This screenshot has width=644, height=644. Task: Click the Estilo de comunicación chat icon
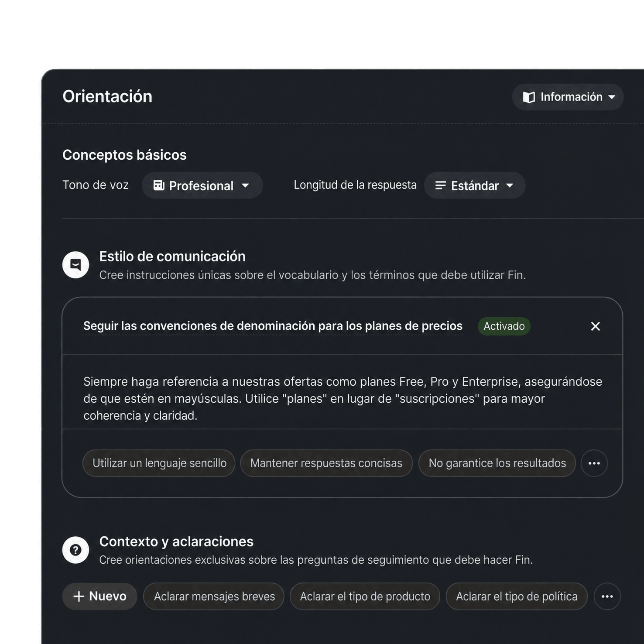coord(75,265)
